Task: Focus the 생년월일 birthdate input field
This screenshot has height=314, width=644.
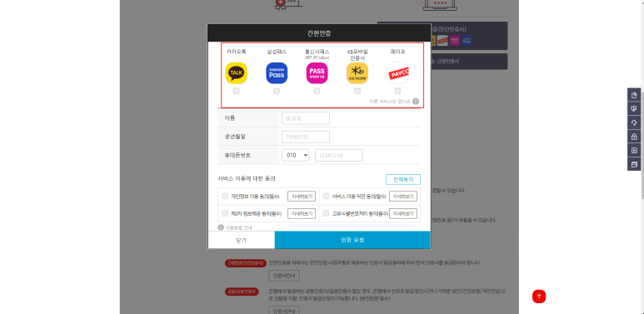Action: pyautogui.click(x=306, y=137)
